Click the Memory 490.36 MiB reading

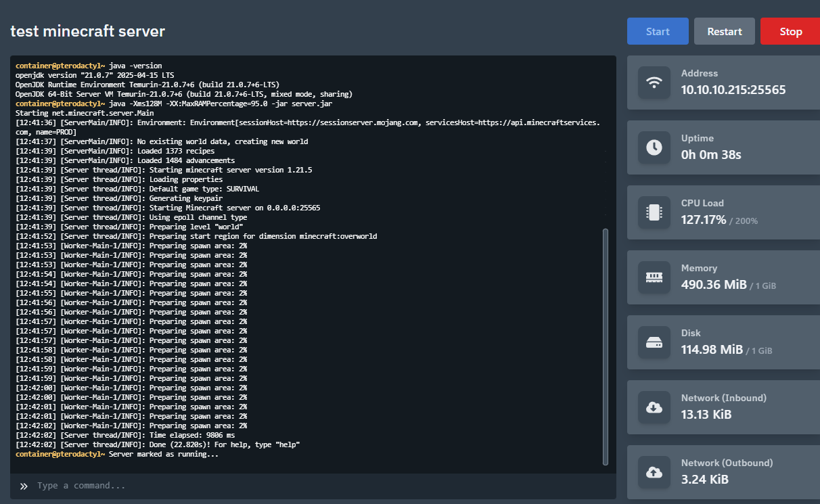(714, 285)
